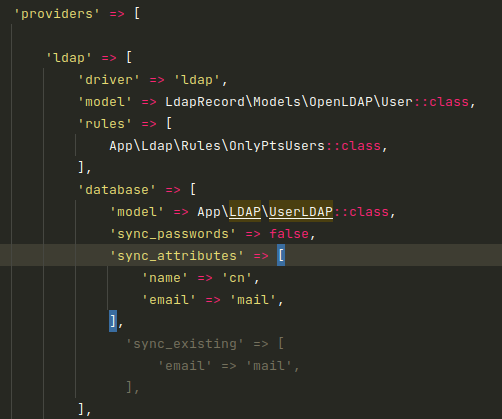
Task: Click the 'sync_attributes' key
Action: (x=177, y=256)
